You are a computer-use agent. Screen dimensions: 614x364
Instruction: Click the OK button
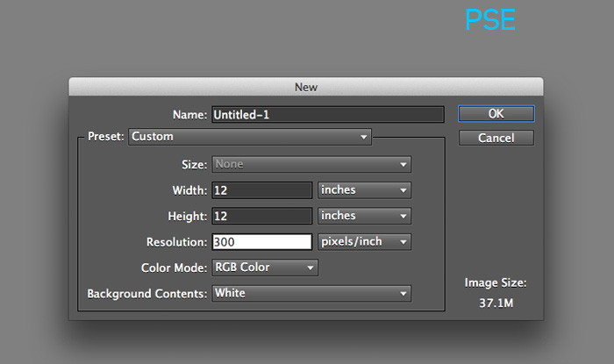point(496,114)
